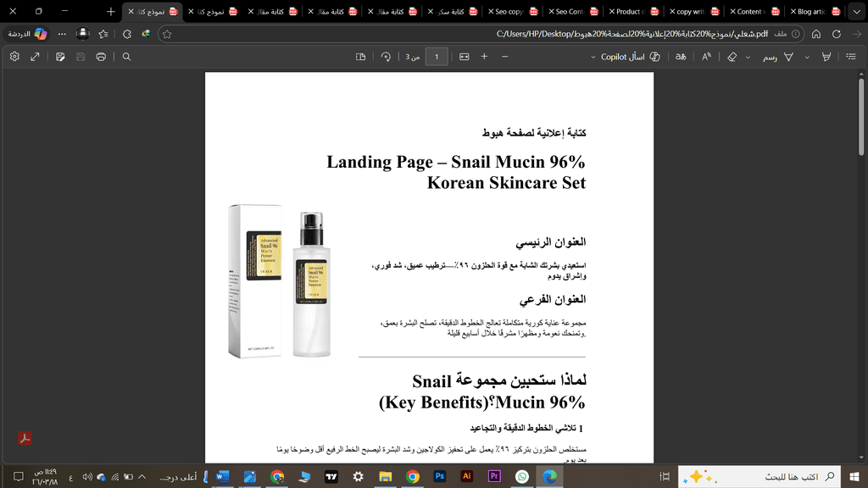Open Task View on the taskbar
The height and width of the screenshot is (488, 868).
coord(665,476)
